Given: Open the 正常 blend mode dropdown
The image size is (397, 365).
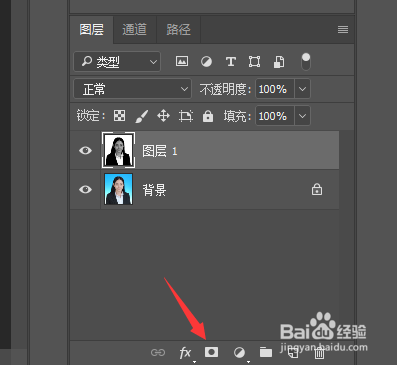Looking at the screenshot, I should [133, 89].
